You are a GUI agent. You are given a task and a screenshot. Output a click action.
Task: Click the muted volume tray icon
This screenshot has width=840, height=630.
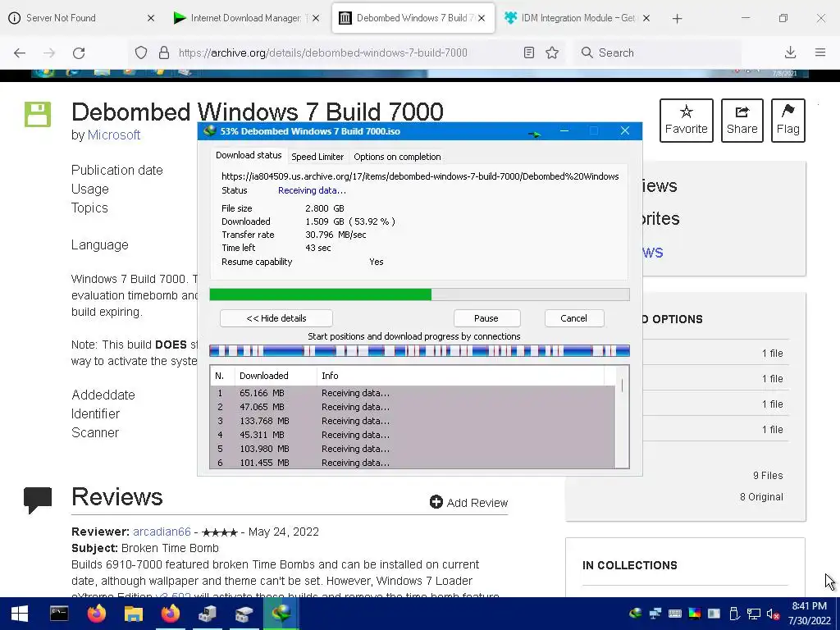coord(773,614)
